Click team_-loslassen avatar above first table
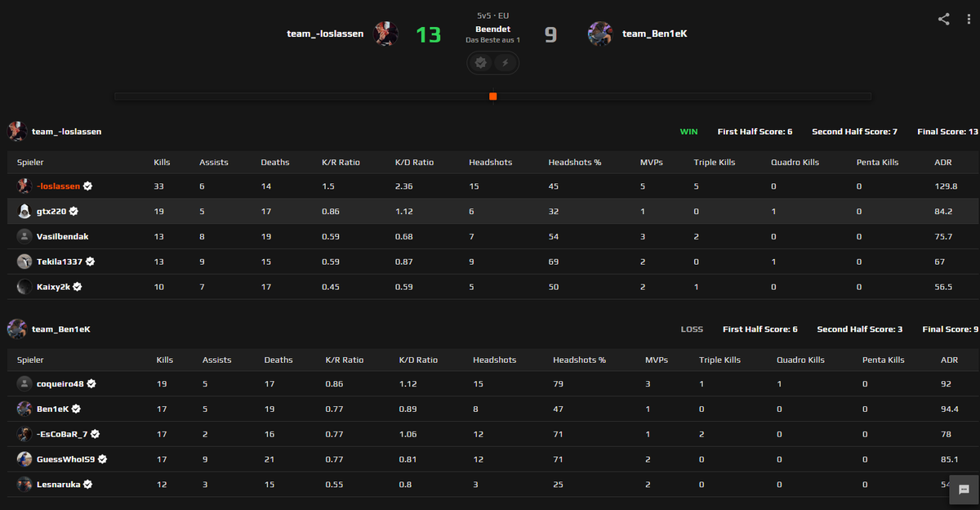 tap(16, 131)
